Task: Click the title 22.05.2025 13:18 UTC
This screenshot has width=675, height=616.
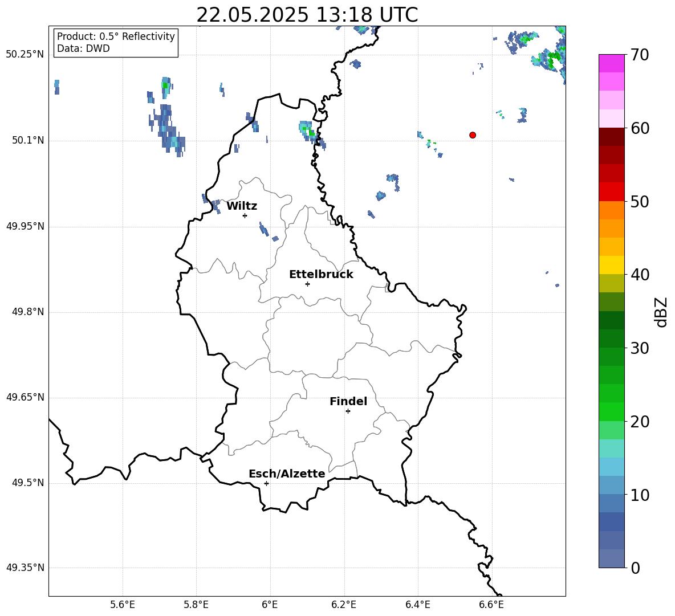Action: point(307,15)
